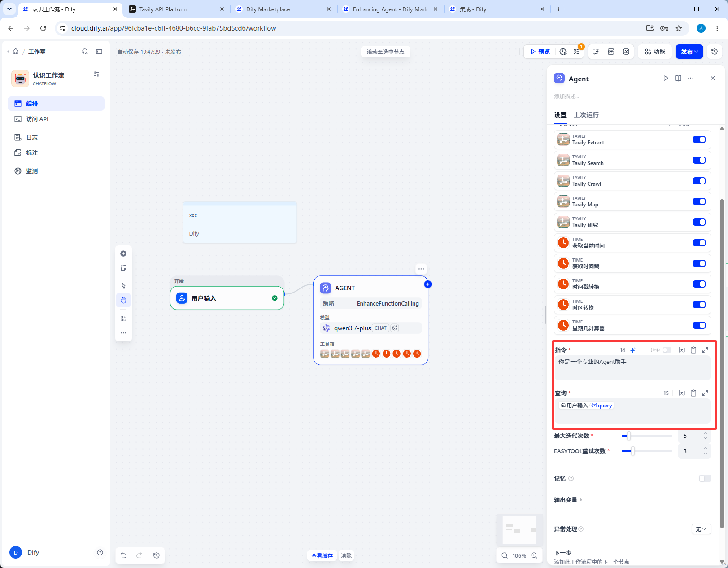Redo the canvas action
Viewport: 728px width, 568px height.
coord(139,555)
